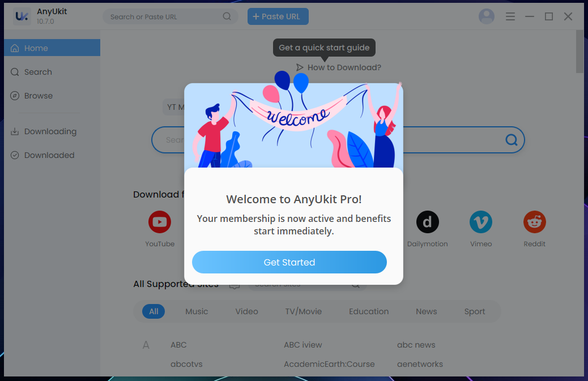Click the version number 10.7.0
Screen dimensions: 588x381
pos(45,22)
